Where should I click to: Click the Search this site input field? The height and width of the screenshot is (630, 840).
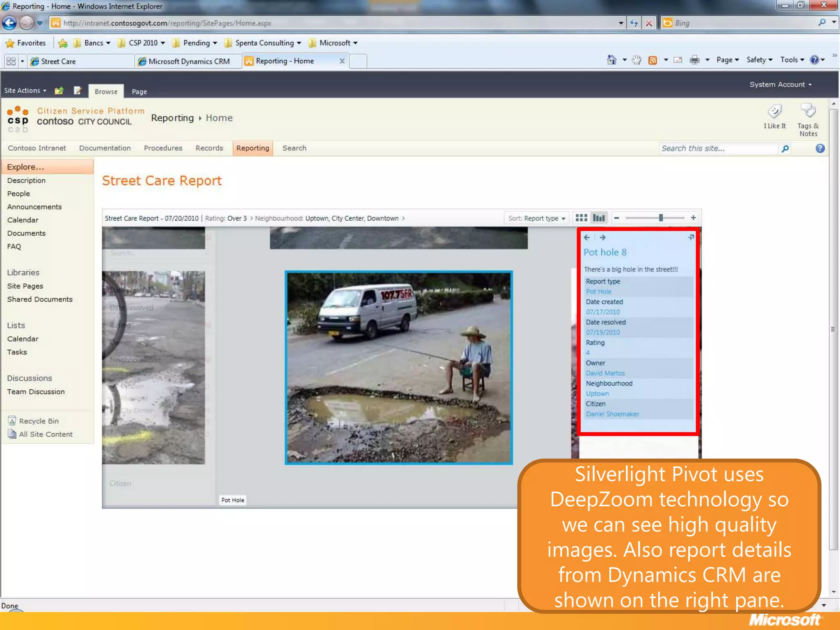(718, 148)
